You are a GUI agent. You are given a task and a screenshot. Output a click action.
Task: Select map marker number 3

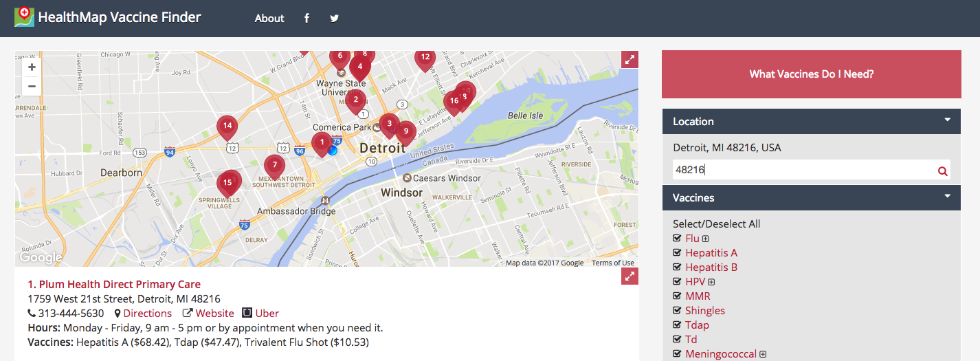tap(389, 124)
